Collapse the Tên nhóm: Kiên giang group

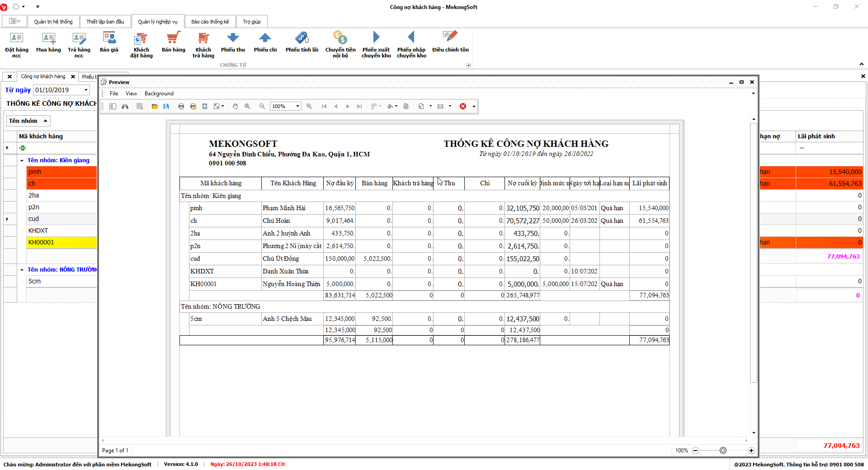tap(22, 160)
